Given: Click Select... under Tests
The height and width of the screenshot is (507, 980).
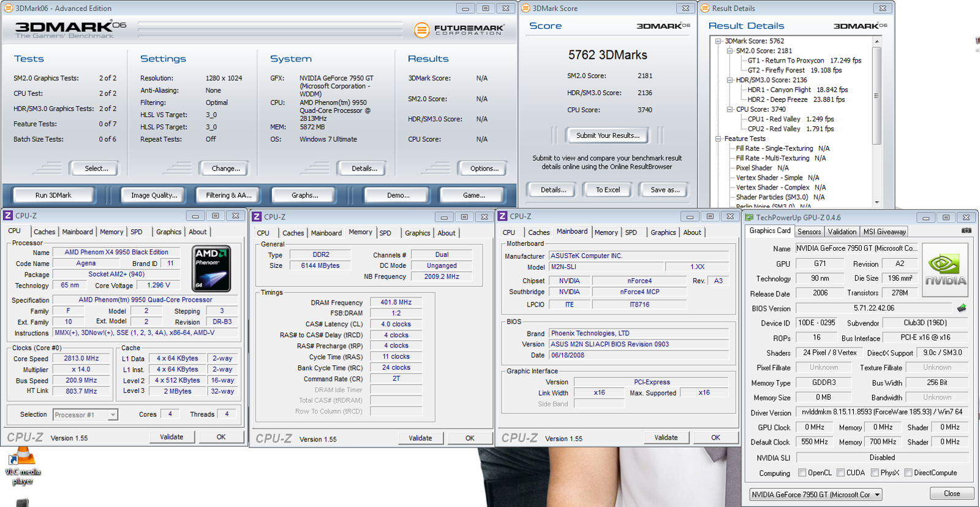Looking at the screenshot, I should (96, 168).
